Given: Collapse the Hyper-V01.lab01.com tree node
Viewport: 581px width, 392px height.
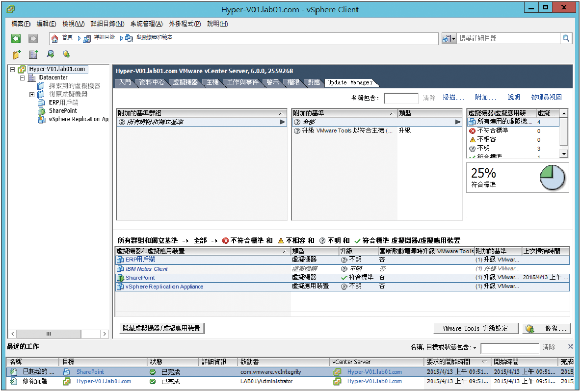Looking at the screenshot, I should point(13,69).
